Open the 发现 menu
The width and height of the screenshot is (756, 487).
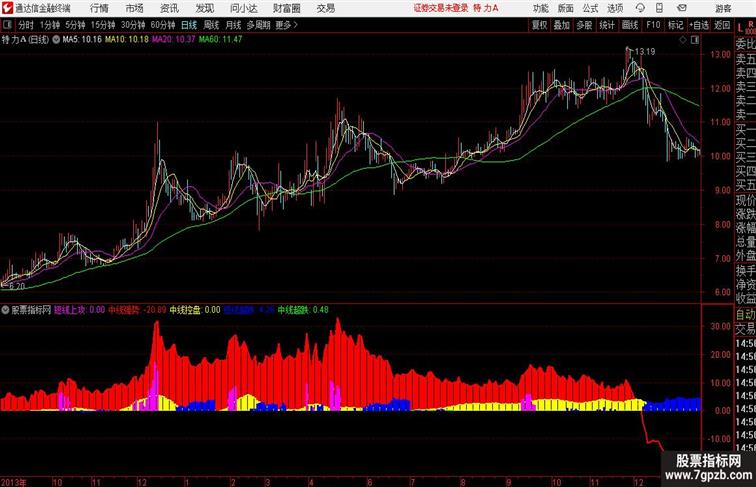(205, 8)
